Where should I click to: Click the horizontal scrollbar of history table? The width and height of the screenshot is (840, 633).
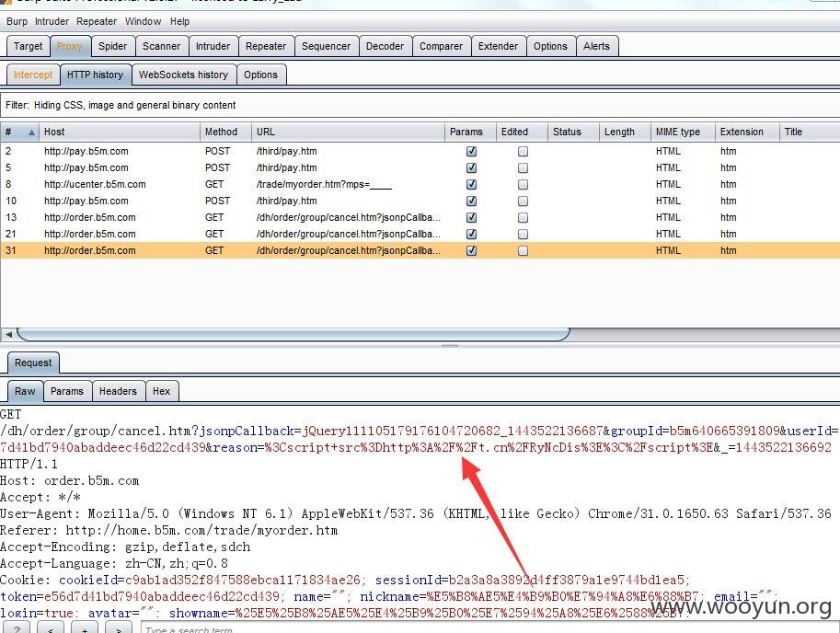coord(293,334)
